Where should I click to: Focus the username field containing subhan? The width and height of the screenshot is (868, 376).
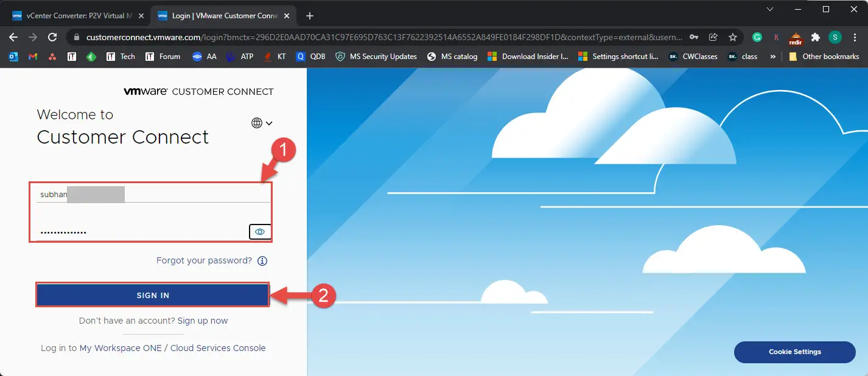click(x=153, y=194)
